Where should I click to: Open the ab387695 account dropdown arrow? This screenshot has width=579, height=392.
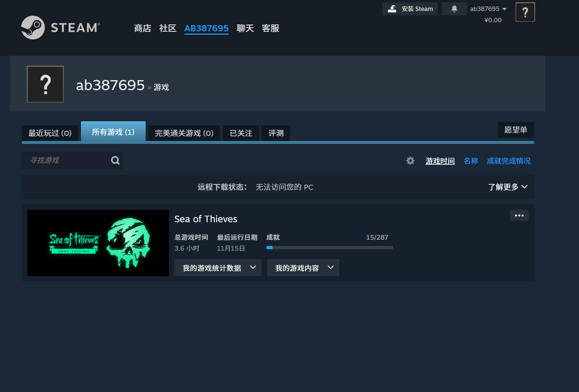(503, 9)
